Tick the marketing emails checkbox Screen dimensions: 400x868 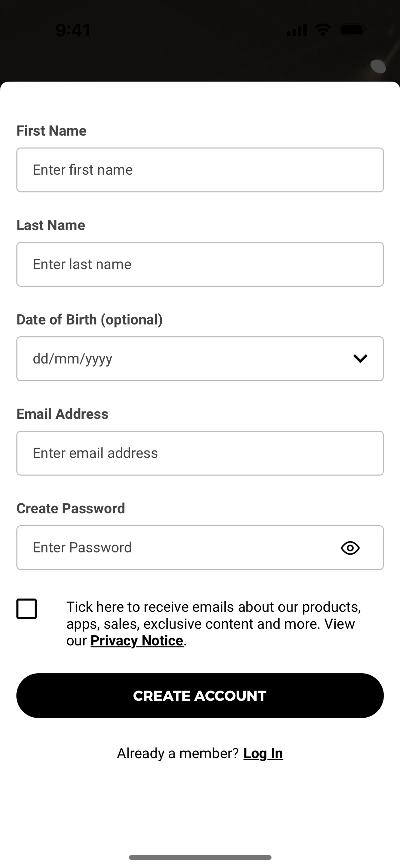(27, 609)
